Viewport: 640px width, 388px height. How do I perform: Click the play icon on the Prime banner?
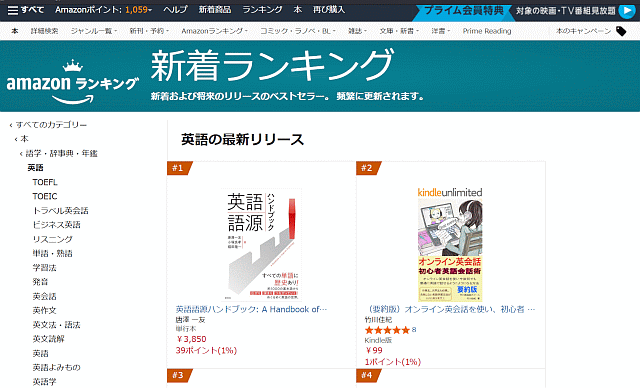[627, 11]
